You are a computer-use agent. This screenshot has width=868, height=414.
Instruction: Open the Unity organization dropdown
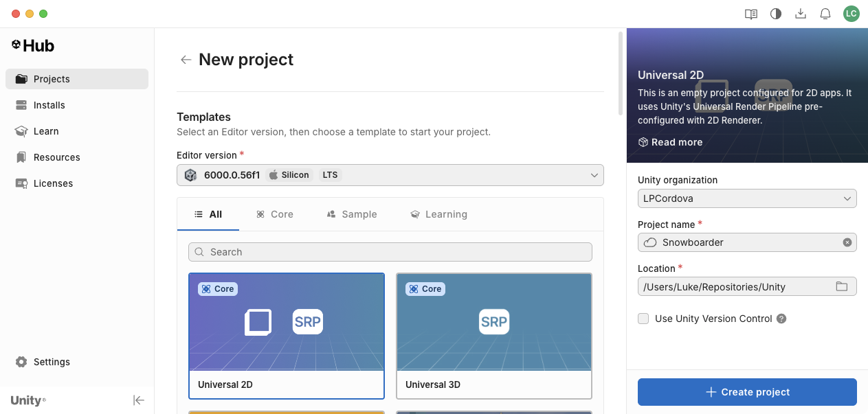click(x=747, y=198)
